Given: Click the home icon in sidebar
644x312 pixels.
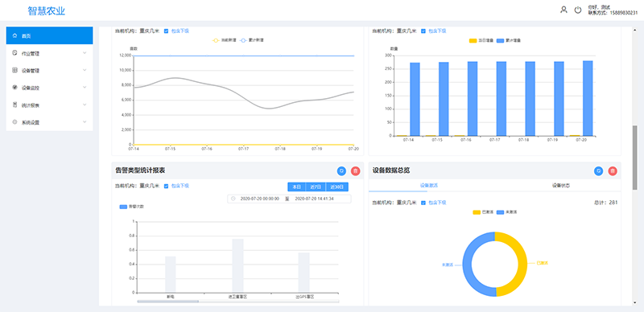Looking at the screenshot, I should 15,35.
